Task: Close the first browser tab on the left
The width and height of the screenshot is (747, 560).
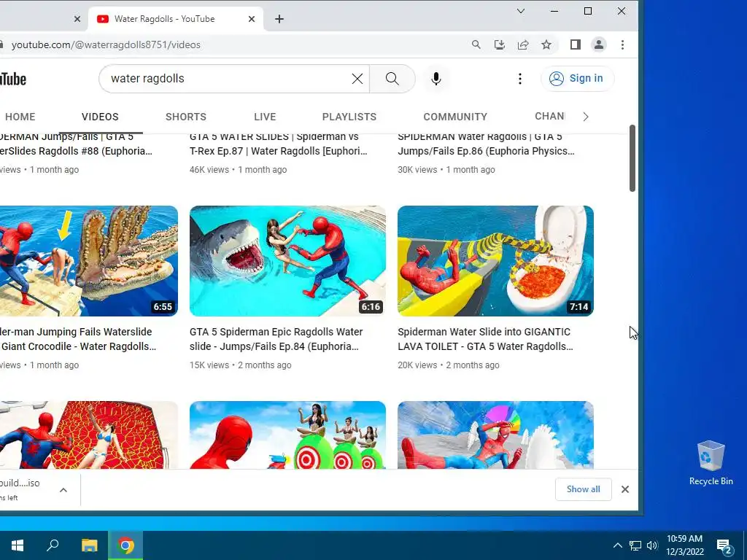Action: click(x=77, y=19)
